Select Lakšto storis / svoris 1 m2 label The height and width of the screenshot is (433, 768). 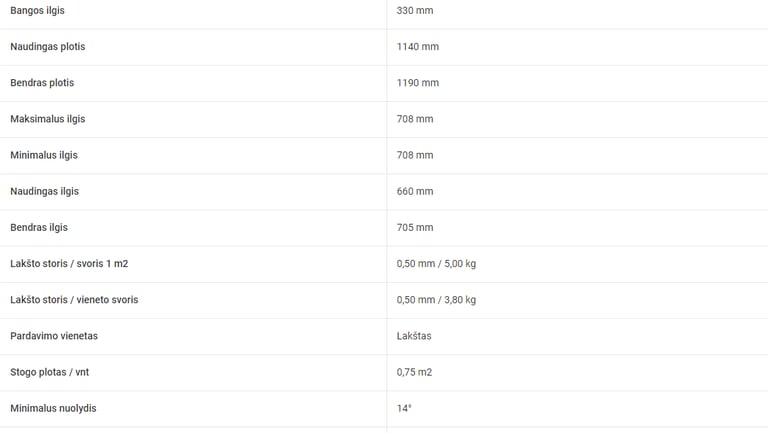click(69, 264)
